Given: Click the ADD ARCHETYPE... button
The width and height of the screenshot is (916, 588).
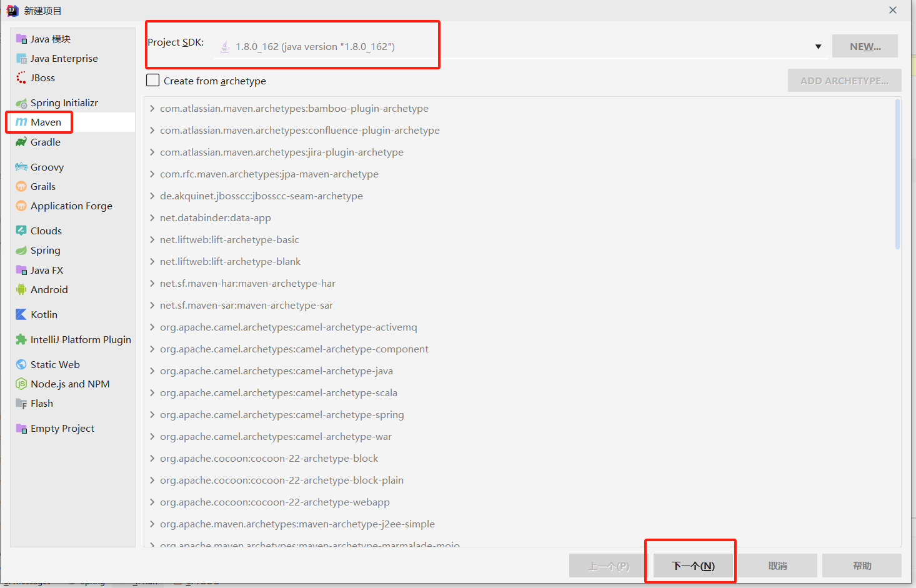Looking at the screenshot, I should [x=844, y=81].
